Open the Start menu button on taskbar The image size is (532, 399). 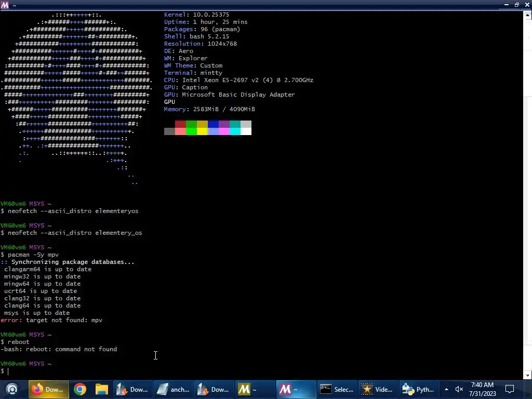pyautogui.click(x=12, y=389)
